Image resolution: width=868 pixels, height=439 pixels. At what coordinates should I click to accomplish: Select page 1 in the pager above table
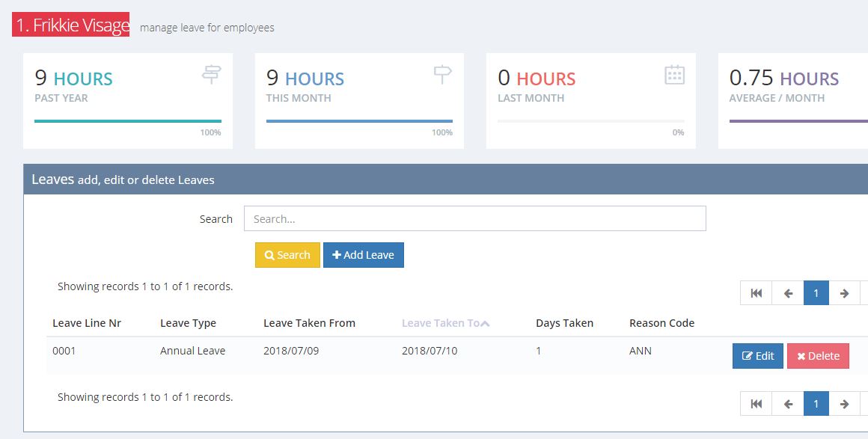pos(816,293)
